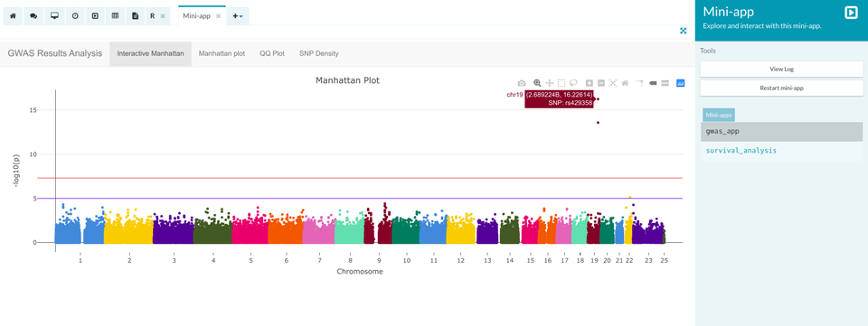Screen dimensions: 868x326
Task: Click the Zoom in plot button
Action: tap(590, 83)
